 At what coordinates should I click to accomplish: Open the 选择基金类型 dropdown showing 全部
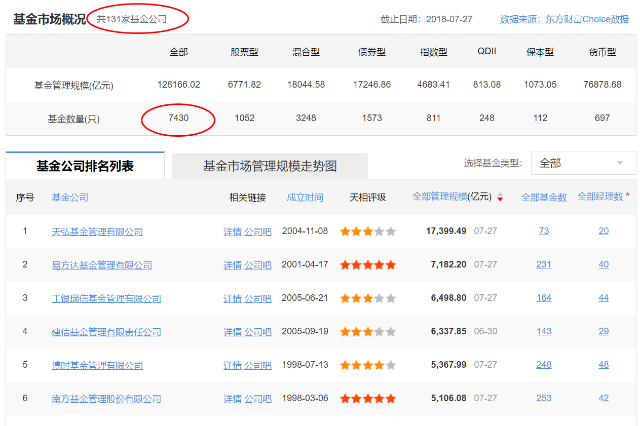[583, 163]
